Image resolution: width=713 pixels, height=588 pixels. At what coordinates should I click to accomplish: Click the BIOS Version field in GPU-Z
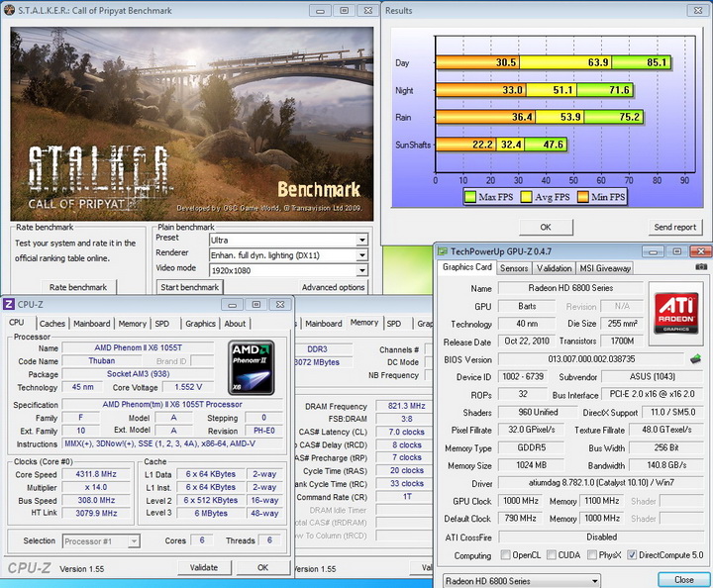tap(591, 359)
